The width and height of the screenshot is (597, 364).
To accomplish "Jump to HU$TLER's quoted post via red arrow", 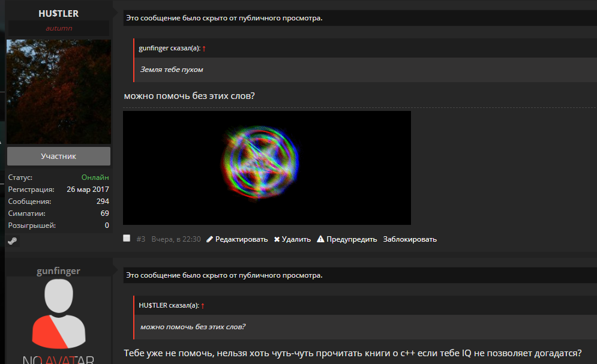I will click(203, 305).
